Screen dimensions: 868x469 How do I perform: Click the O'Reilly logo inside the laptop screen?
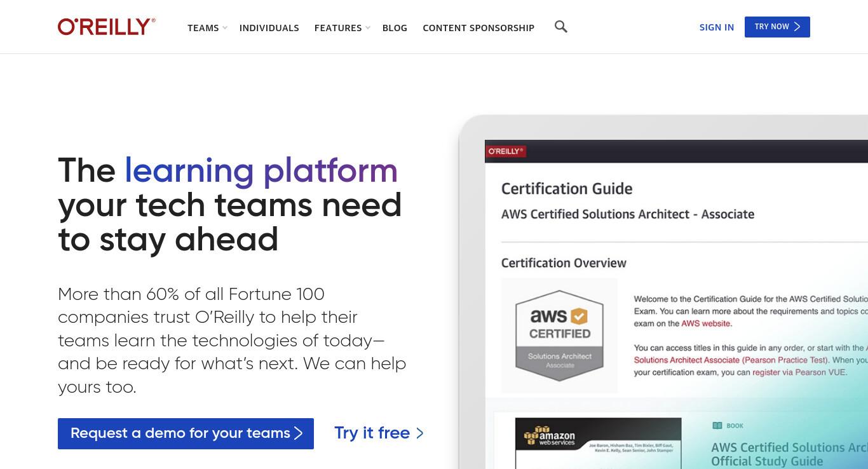(506, 151)
